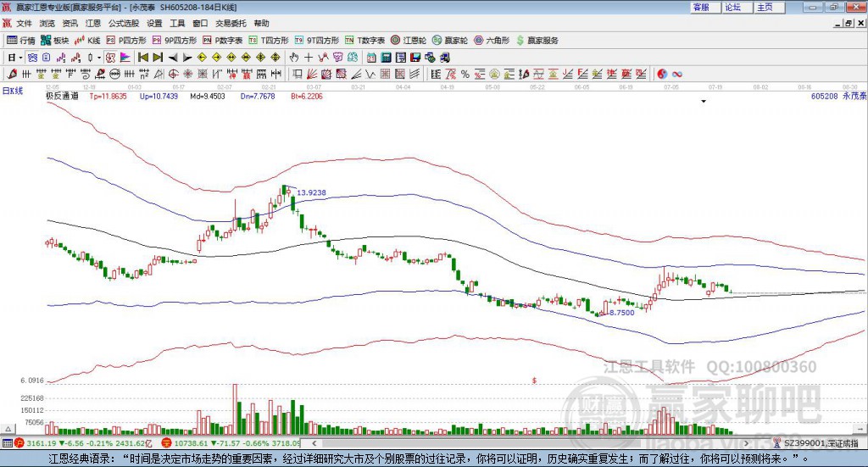Image resolution: width=868 pixels, height=467 pixels.
Task: Open the calendar date icon
Action: click(x=371, y=58)
